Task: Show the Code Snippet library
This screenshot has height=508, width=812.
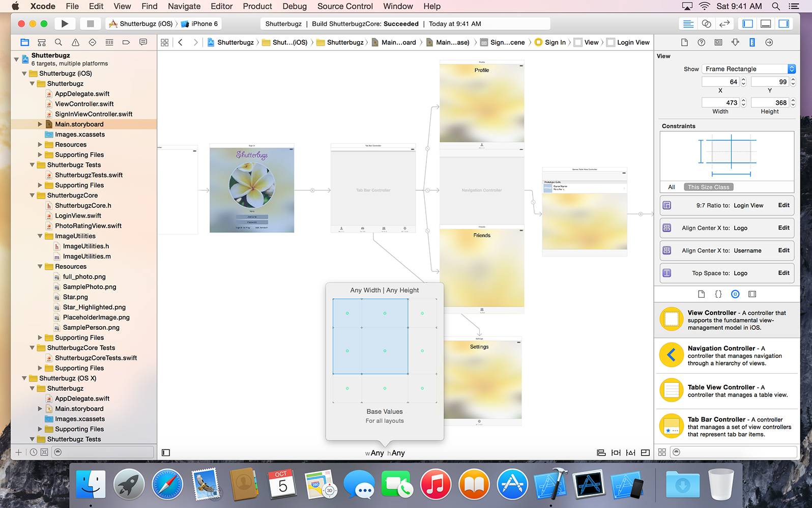Action: point(718,294)
